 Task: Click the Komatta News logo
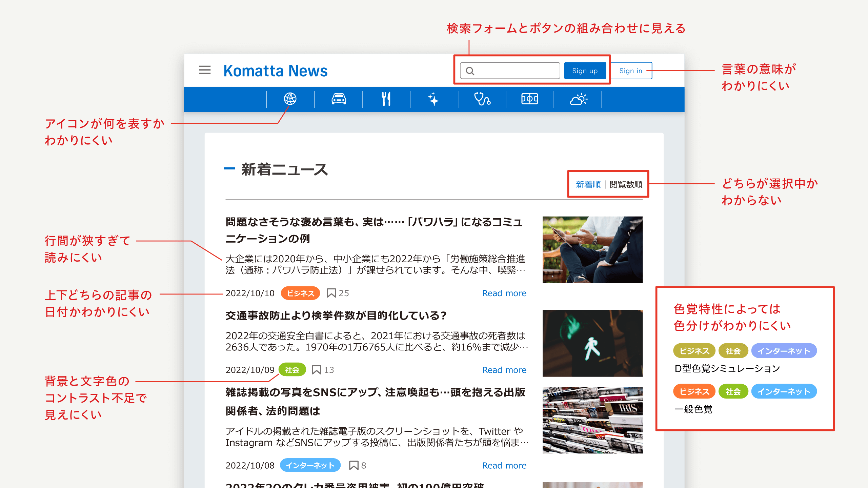coord(276,71)
